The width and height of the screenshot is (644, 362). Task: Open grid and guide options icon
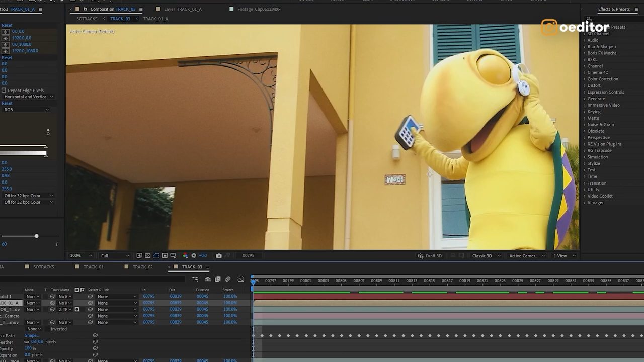[x=173, y=256]
